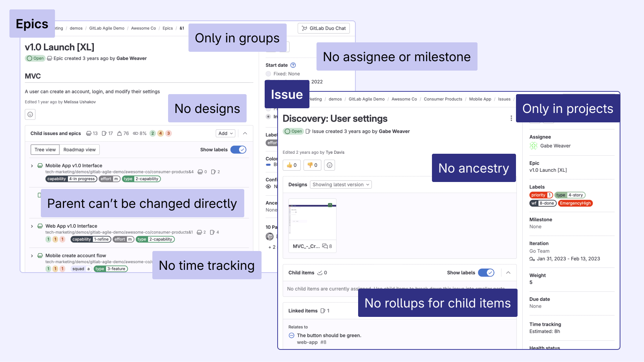
Task: Switch to Tree view tab
Action: [45, 149]
